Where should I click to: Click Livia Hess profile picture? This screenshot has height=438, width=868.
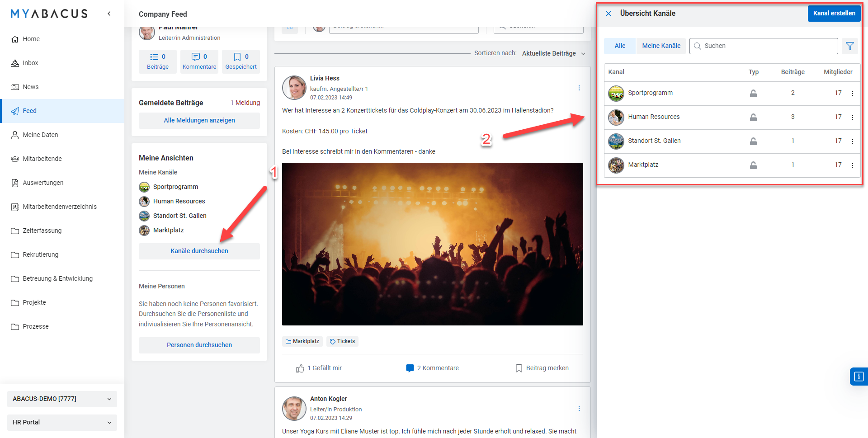[294, 88]
